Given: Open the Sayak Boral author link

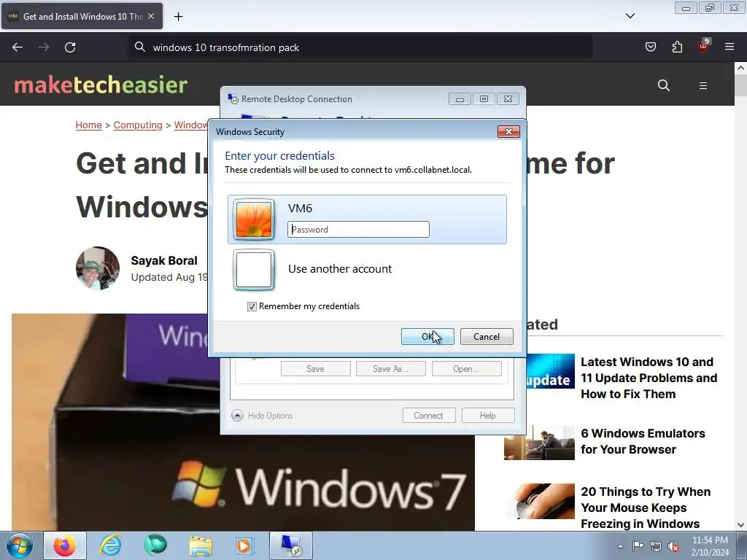Looking at the screenshot, I should 164,260.
